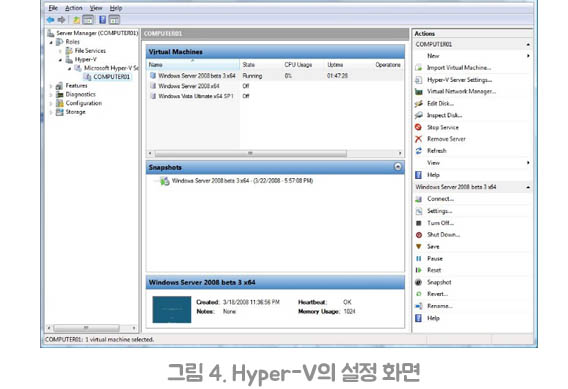The image size is (568, 389).
Task: Click Help under COMPUTER01 actions
Action: 433,175
